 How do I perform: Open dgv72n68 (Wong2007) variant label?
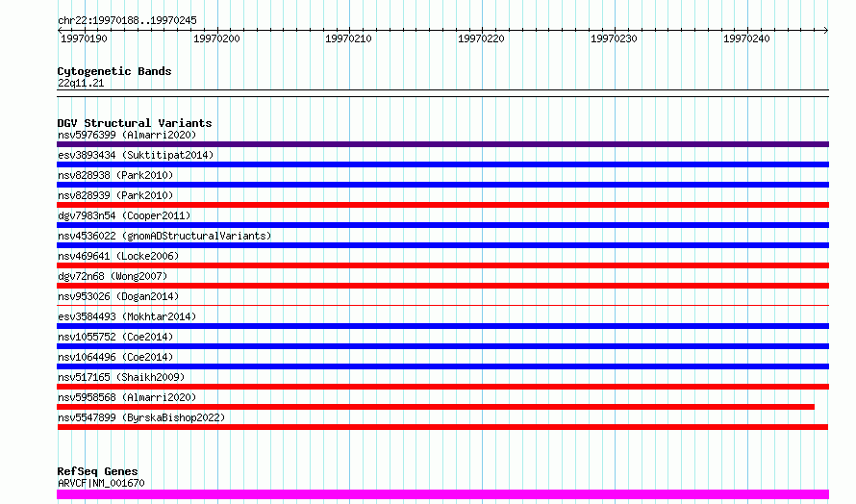tap(113, 276)
